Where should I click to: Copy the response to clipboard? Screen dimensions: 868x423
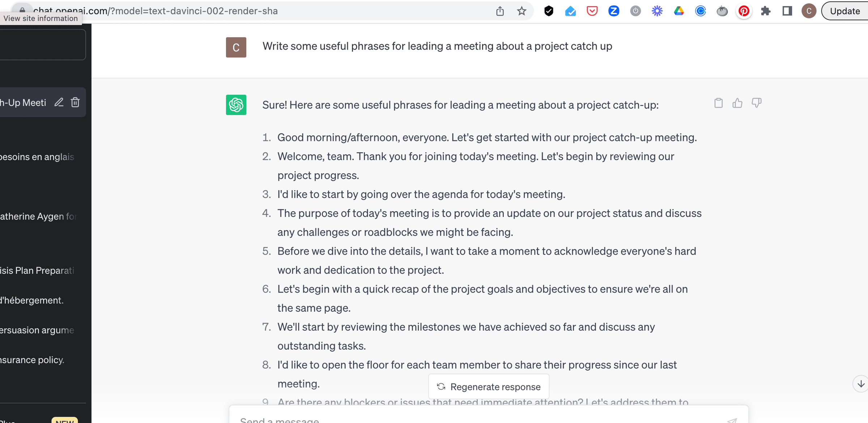pyautogui.click(x=718, y=103)
